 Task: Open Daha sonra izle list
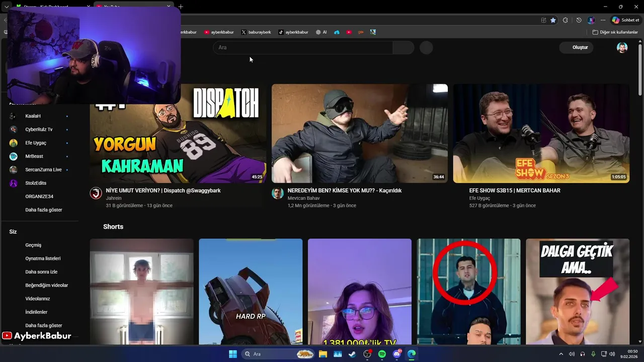41,272
